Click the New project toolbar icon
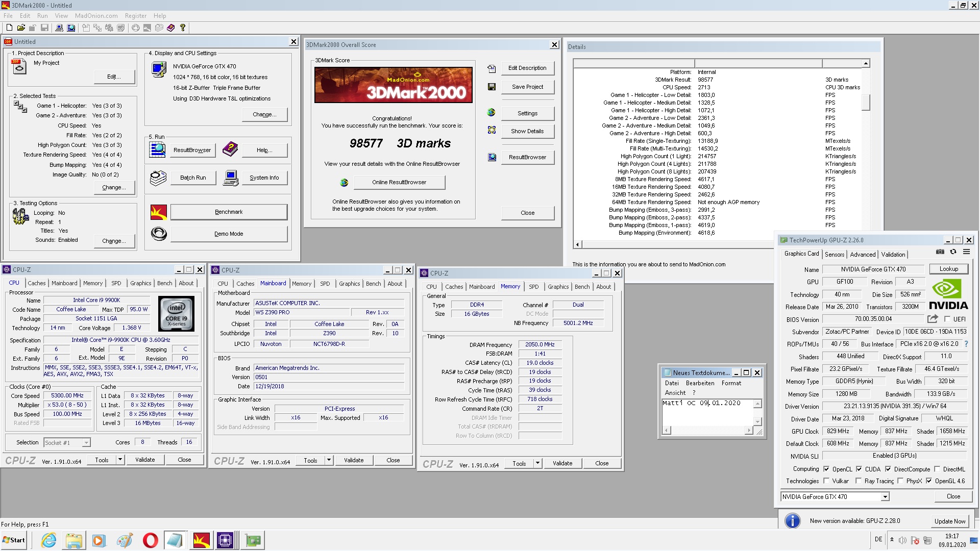980x551 pixels. pyautogui.click(x=9, y=28)
